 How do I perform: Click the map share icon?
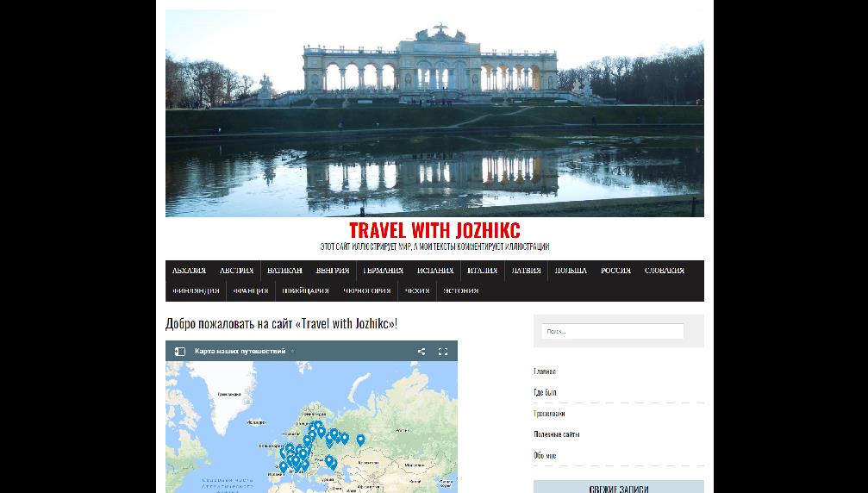[422, 352]
